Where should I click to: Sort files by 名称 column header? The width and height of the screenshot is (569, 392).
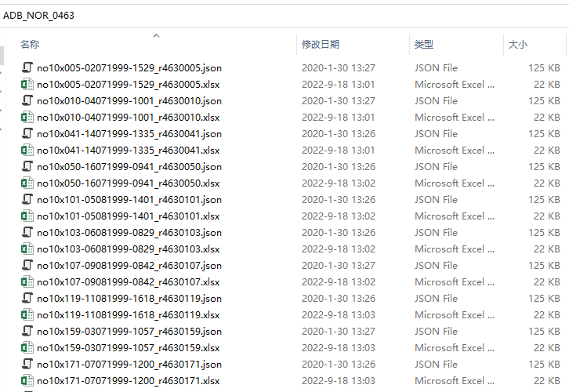point(30,44)
